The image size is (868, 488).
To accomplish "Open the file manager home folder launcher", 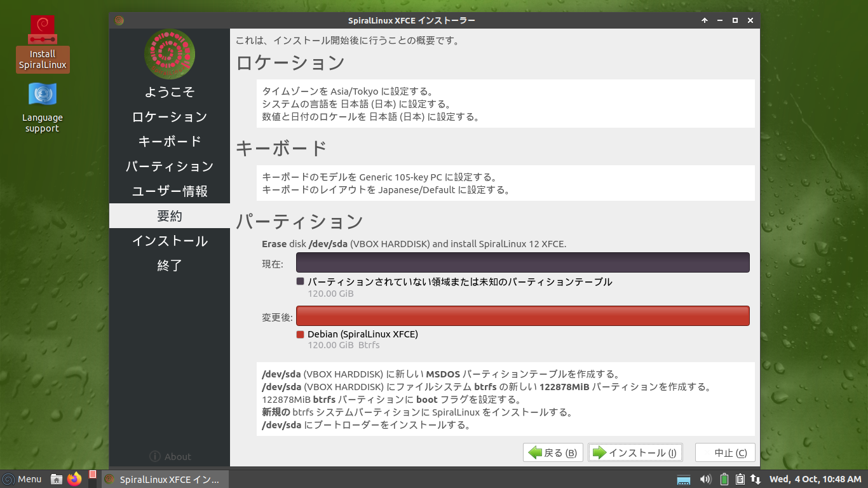I will 57,479.
